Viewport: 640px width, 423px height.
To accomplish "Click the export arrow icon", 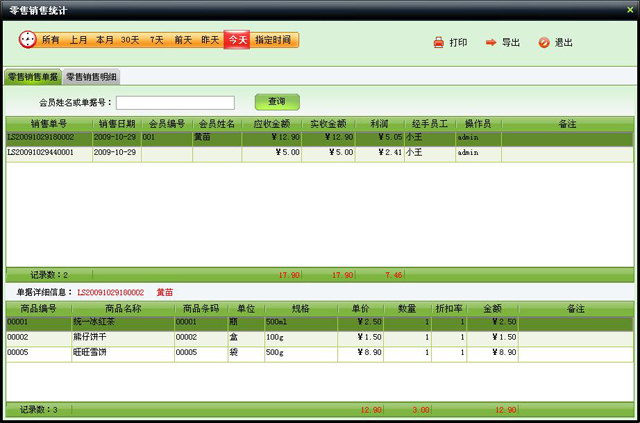I will 491,43.
